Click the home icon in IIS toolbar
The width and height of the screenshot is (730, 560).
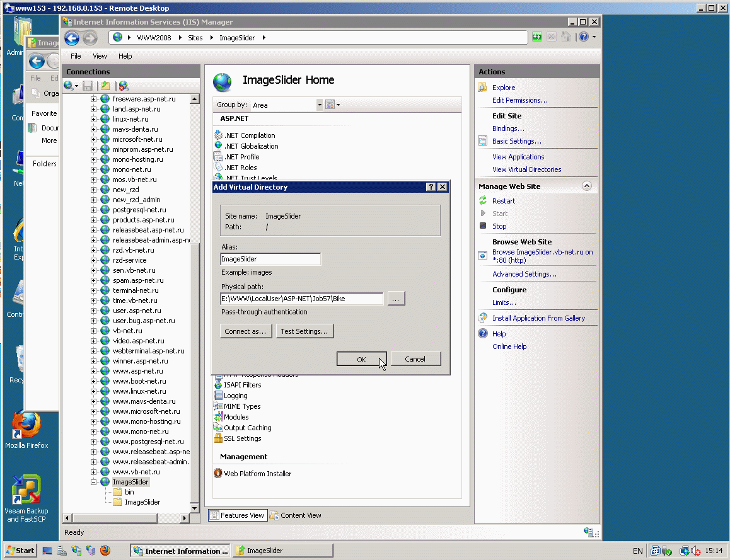click(565, 37)
